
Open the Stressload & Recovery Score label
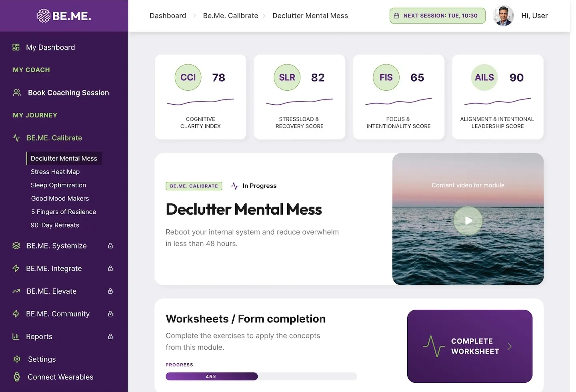(300, 123)
